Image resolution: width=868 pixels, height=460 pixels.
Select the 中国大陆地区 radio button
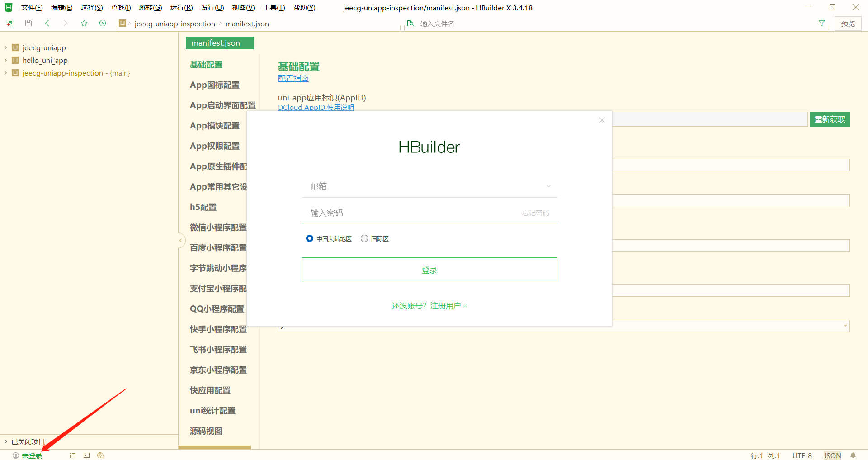point(310,238)
